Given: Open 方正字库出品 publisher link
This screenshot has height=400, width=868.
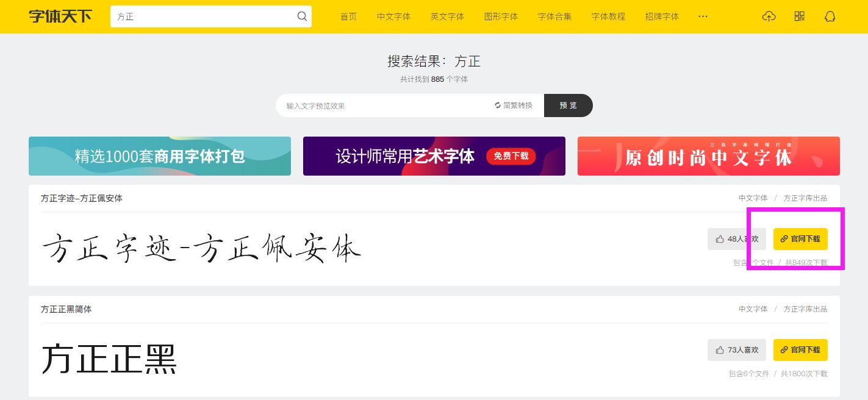Looking at the screenshot, I should click(x=805, y=198).
